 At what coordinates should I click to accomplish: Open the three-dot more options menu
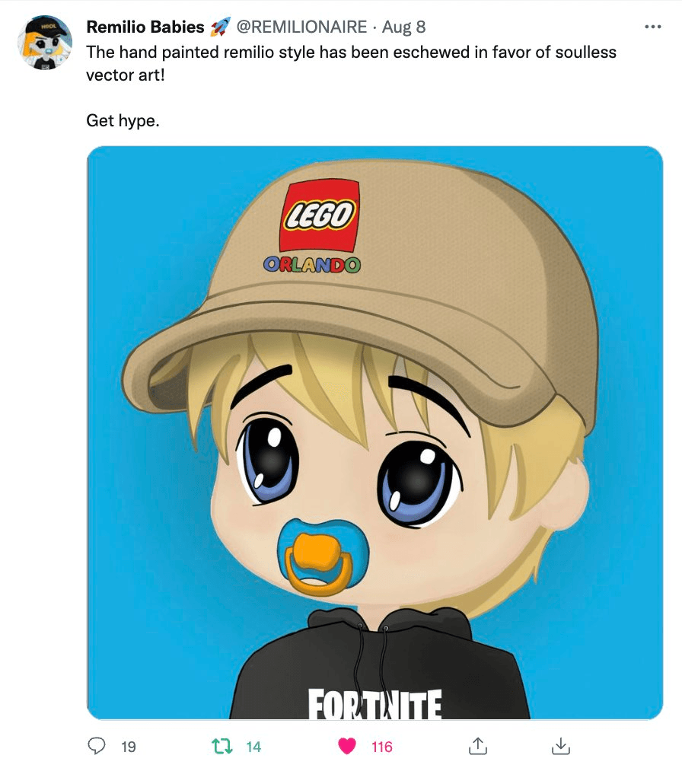[653, 27]
